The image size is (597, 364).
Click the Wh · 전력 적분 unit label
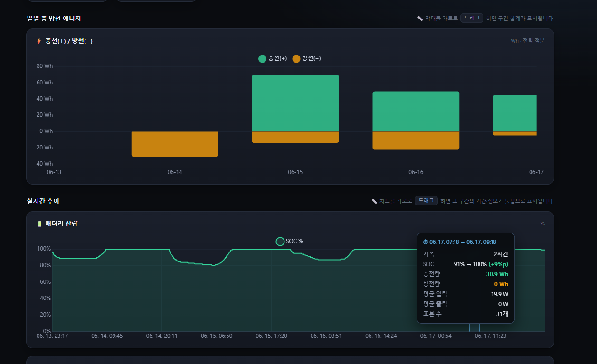[528, 41]
